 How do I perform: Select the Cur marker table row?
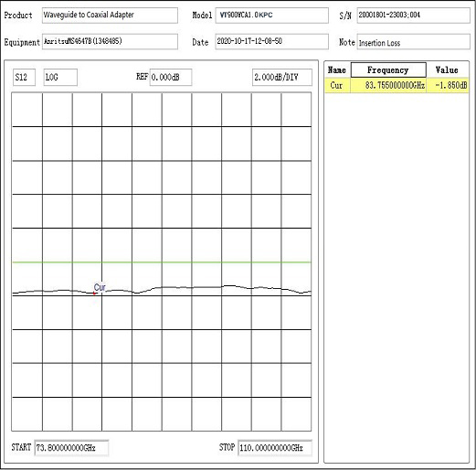pyautogui.click(x=397, y=85)
